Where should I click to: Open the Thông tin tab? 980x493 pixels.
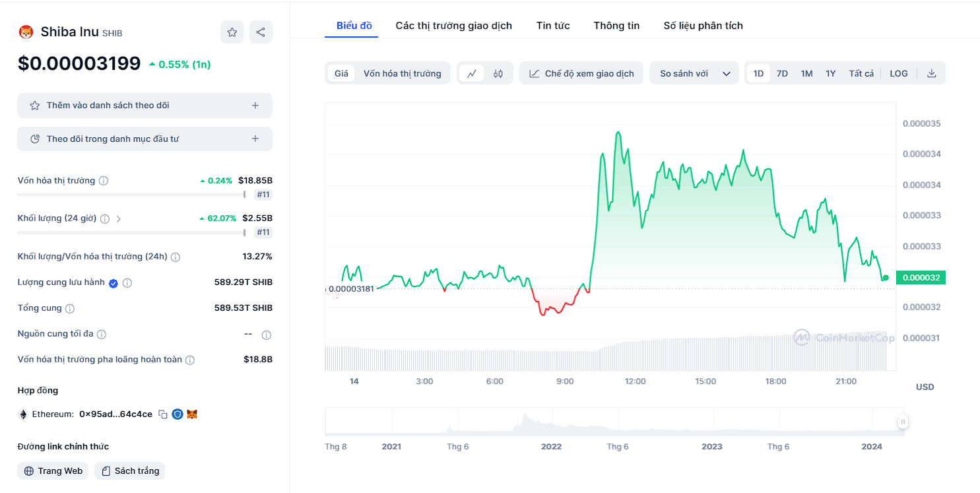coord(616,26)
